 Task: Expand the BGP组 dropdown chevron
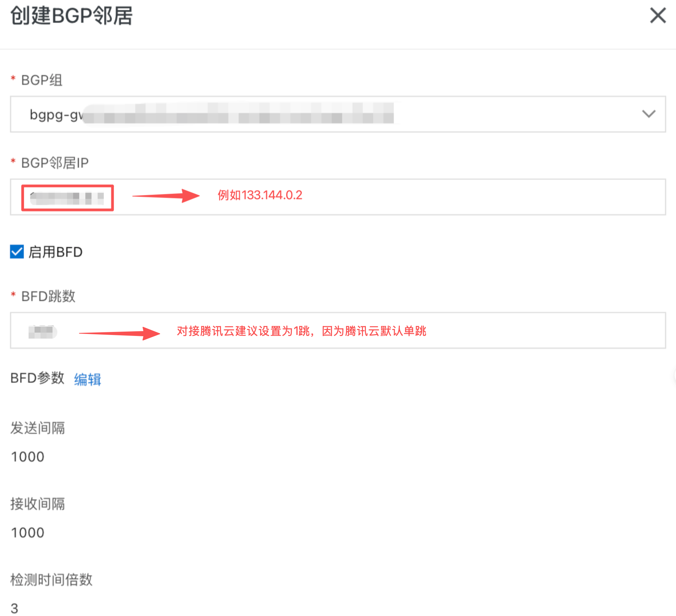click(x=648, y=114)
